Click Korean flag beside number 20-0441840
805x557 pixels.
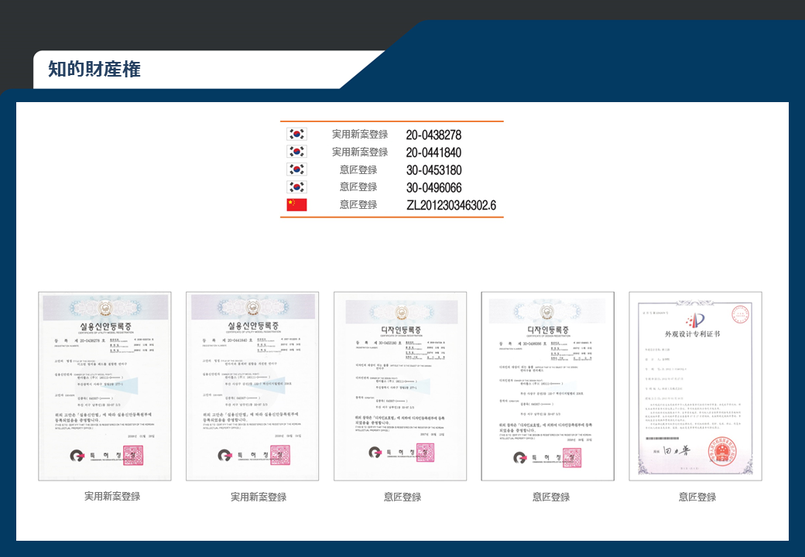click(297, 151)
